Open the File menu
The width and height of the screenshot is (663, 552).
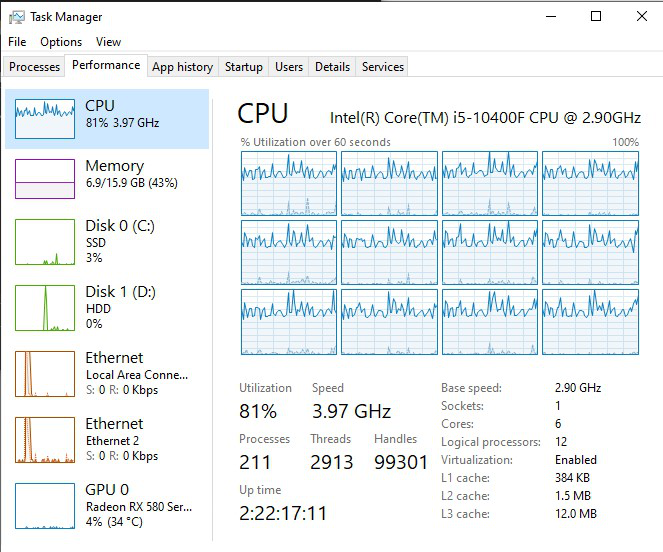pos(17,42)
